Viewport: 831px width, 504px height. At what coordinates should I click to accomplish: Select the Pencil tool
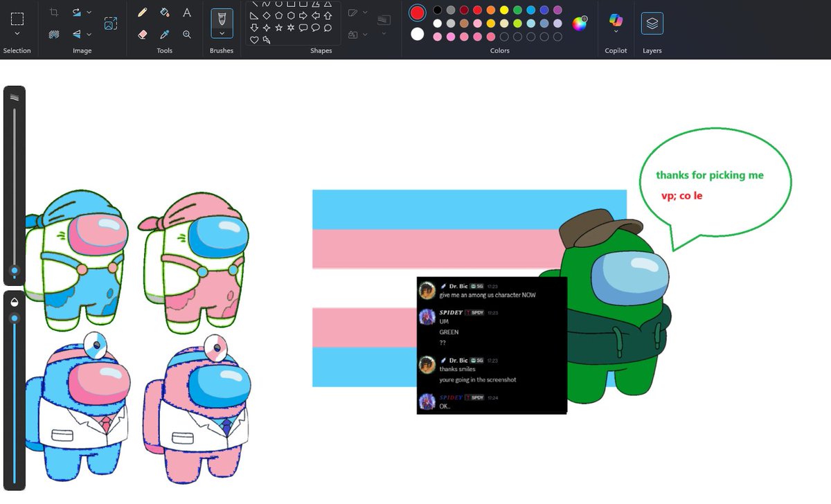[143, 12]
